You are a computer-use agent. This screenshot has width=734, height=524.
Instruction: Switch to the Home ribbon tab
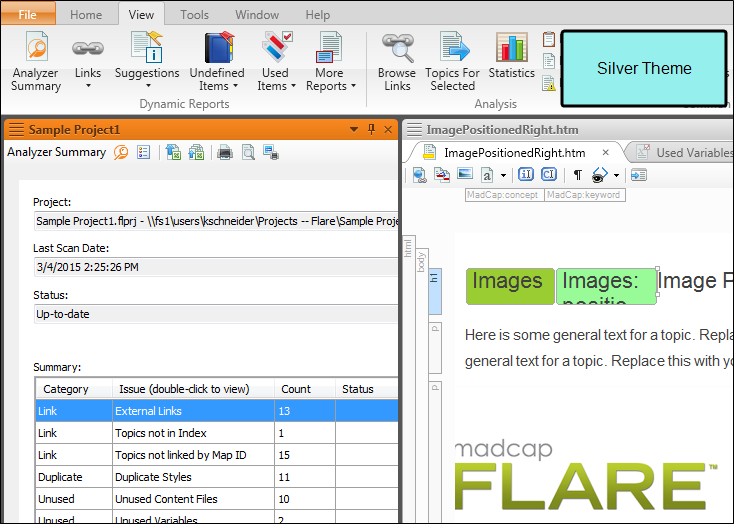[x=86, y=15]
